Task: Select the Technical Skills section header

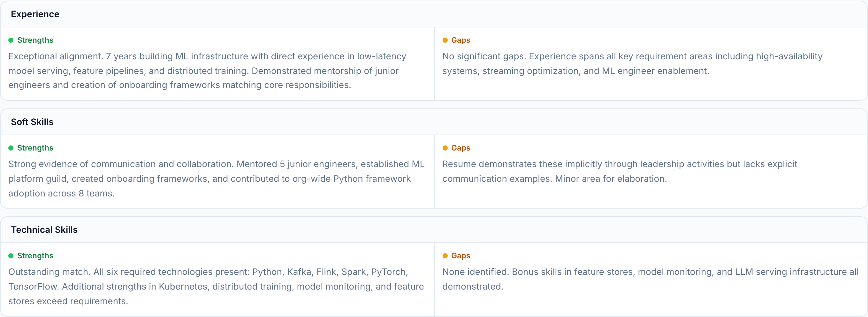Action: (x=44, y=230)
